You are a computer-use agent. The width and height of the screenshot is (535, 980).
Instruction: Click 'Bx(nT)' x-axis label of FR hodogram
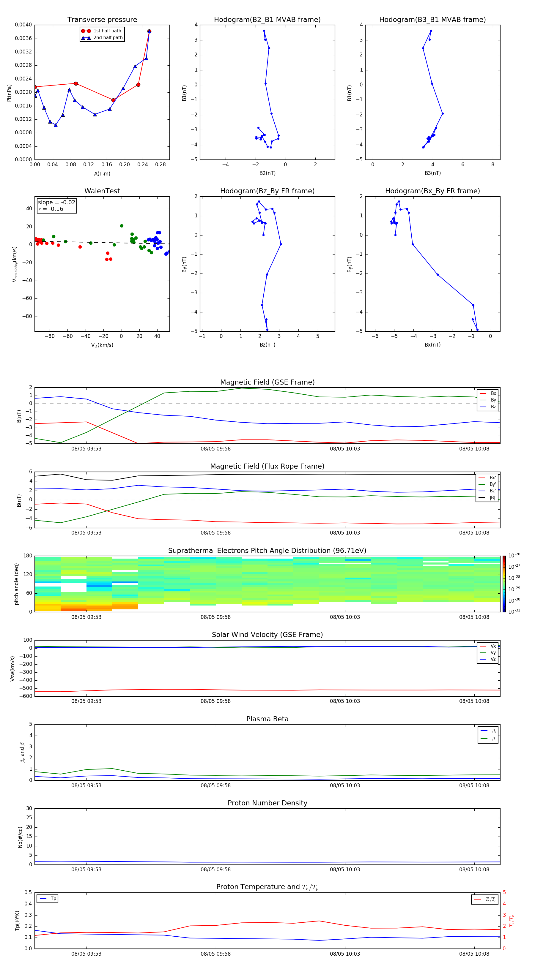(432, 345)
